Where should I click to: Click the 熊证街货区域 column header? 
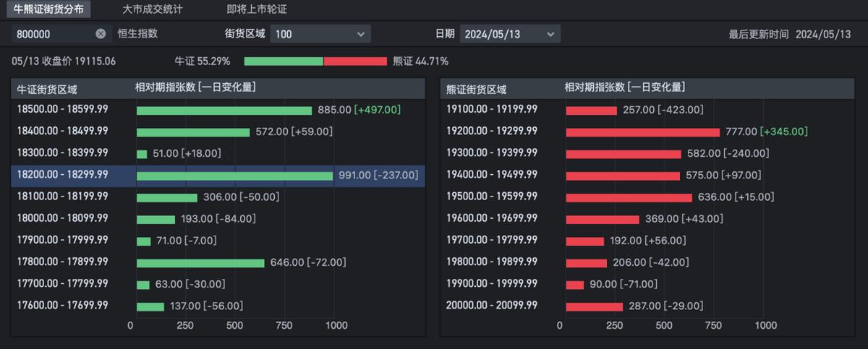[x=477, y=90]
